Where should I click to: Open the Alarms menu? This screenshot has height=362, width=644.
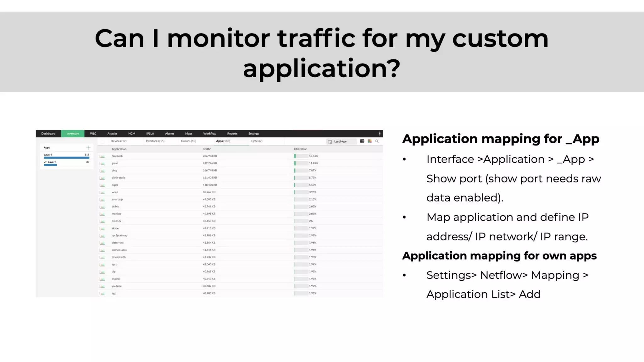coord(169,134)
